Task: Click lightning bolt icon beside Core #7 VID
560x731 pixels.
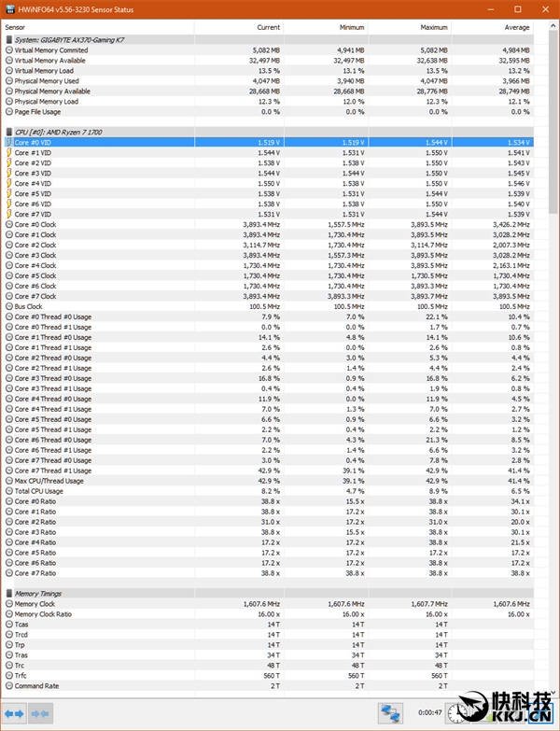Action: coord(8,214)
